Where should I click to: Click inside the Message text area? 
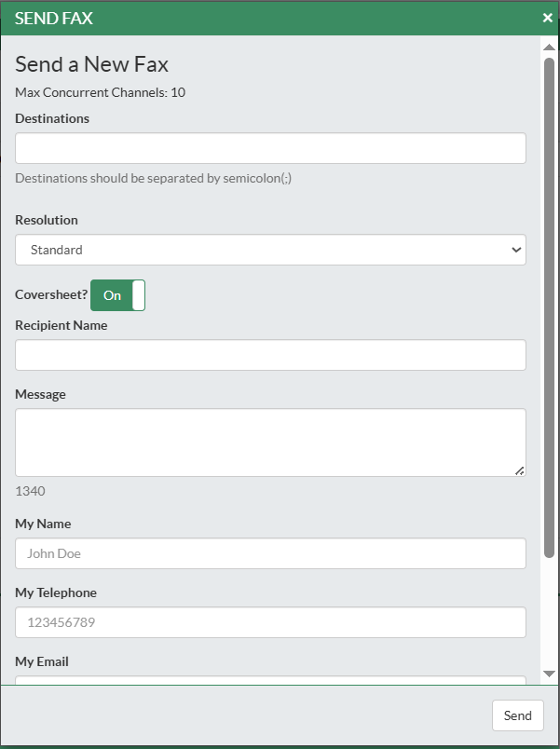[270, 443]
